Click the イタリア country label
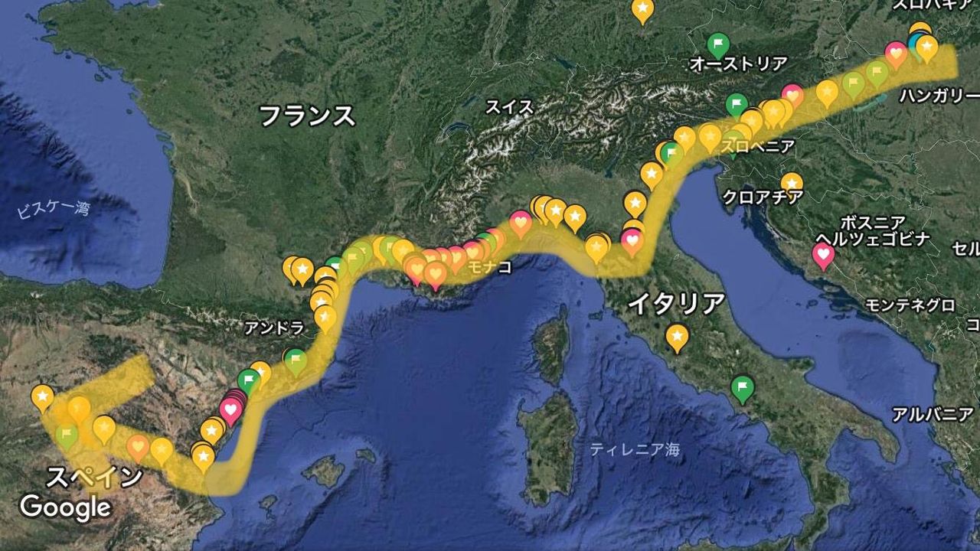Viewport: 980px width, 551px height. [676, 304]
